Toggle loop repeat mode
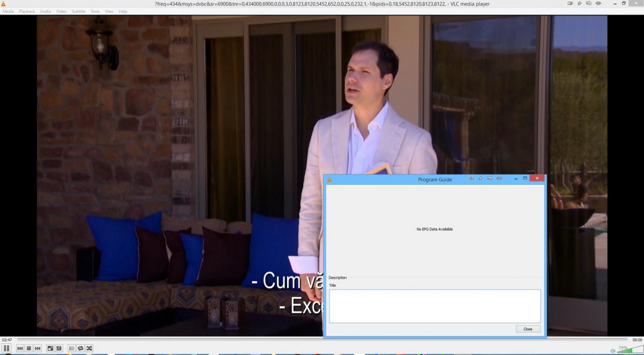 point(80,349)
